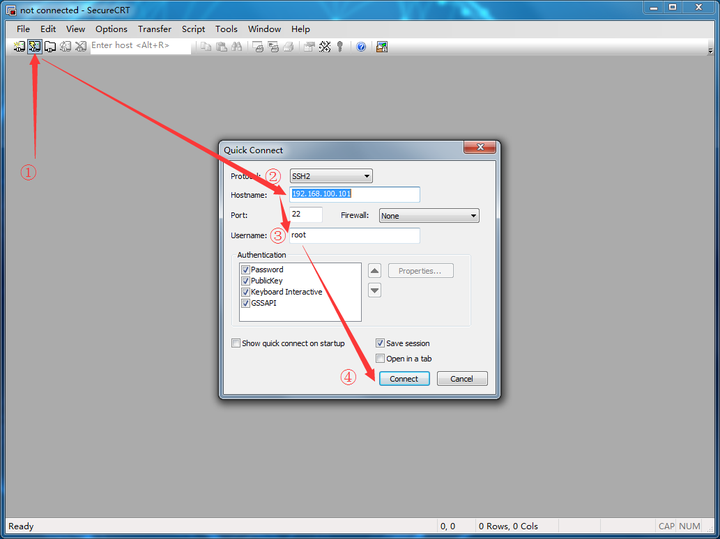This screenshot has height=539, width=720.
Task: Maximize the SecureCRT window
Action: [673, 7]
